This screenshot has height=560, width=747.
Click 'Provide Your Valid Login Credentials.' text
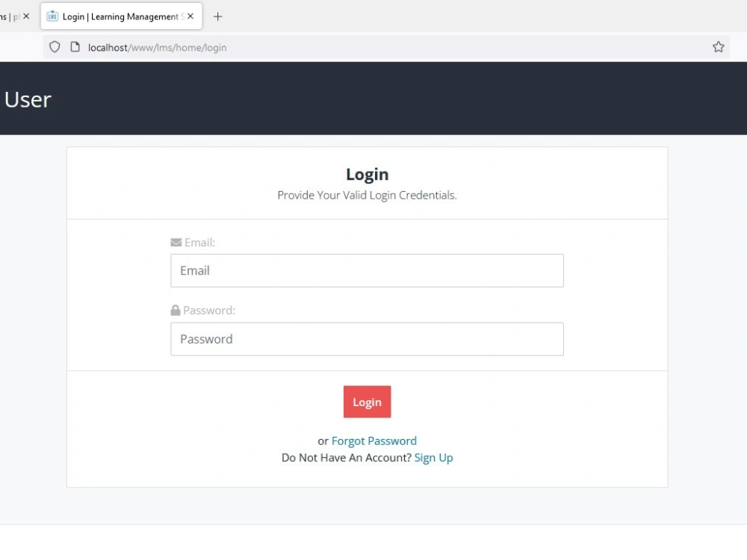367,195
